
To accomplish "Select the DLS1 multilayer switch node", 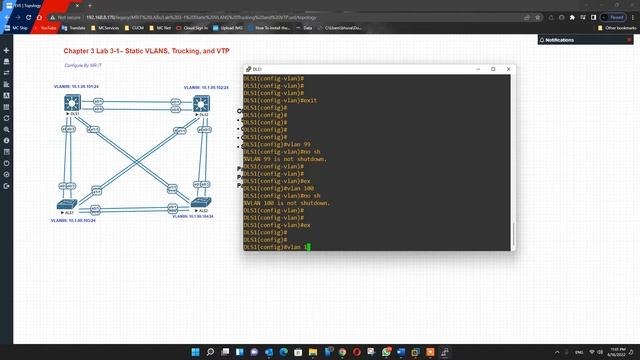I will coord(72,102).
